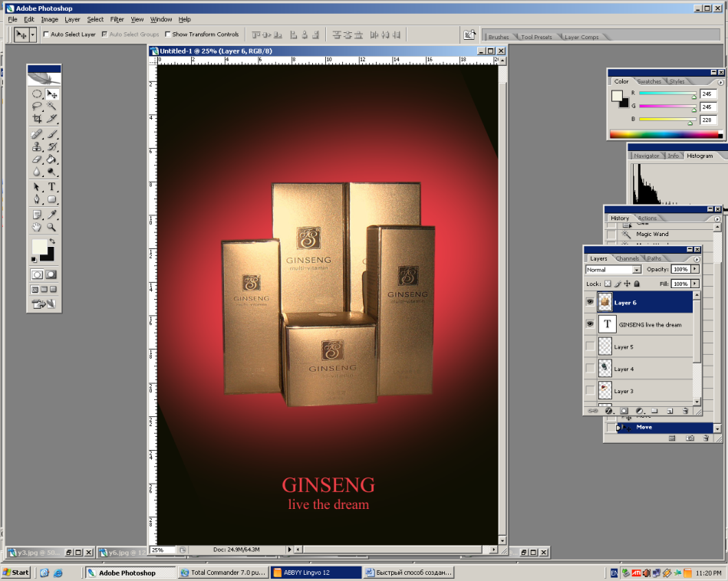Open tool preset picker dropdown arrow
The width and height of the screenshot is (728, 581).
pos(32,34)
